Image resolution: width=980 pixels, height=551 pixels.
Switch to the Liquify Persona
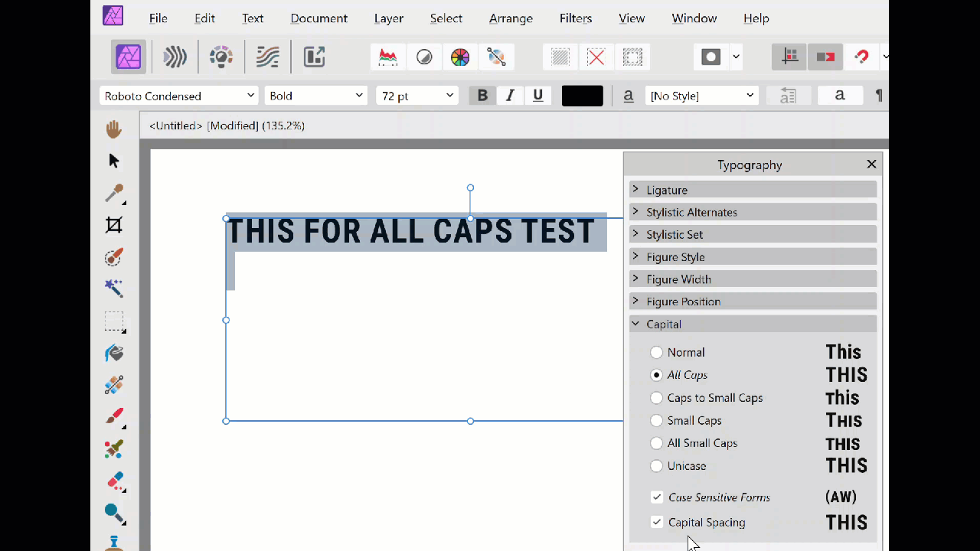[x=175, y=57]
